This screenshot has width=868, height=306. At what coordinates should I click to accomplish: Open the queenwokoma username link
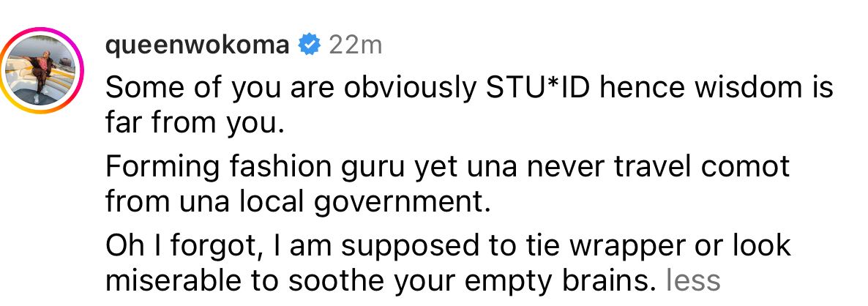pos(198,45)
